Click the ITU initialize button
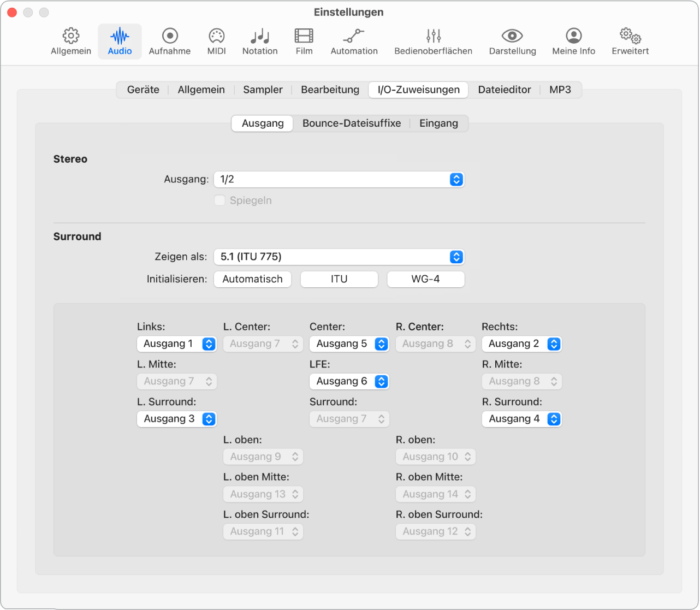The height and width of the screenshot is (610, 700). click(339, 279)
